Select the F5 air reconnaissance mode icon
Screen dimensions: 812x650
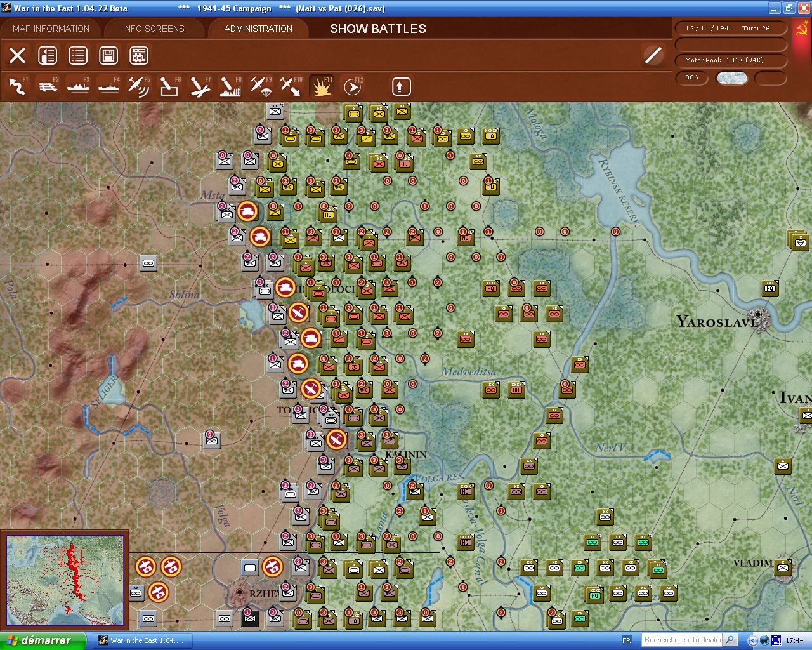pyautogui.click(x=138, y=86)
